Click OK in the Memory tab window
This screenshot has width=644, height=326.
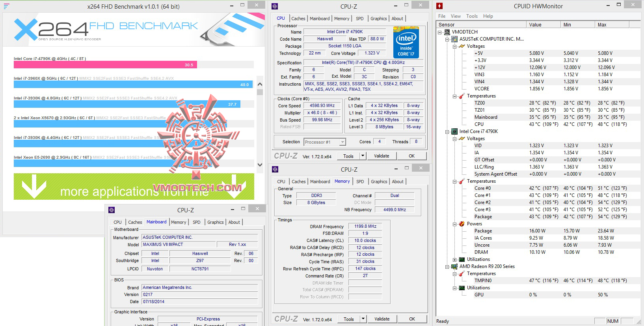pyautogui.click(x=412, y=319)
